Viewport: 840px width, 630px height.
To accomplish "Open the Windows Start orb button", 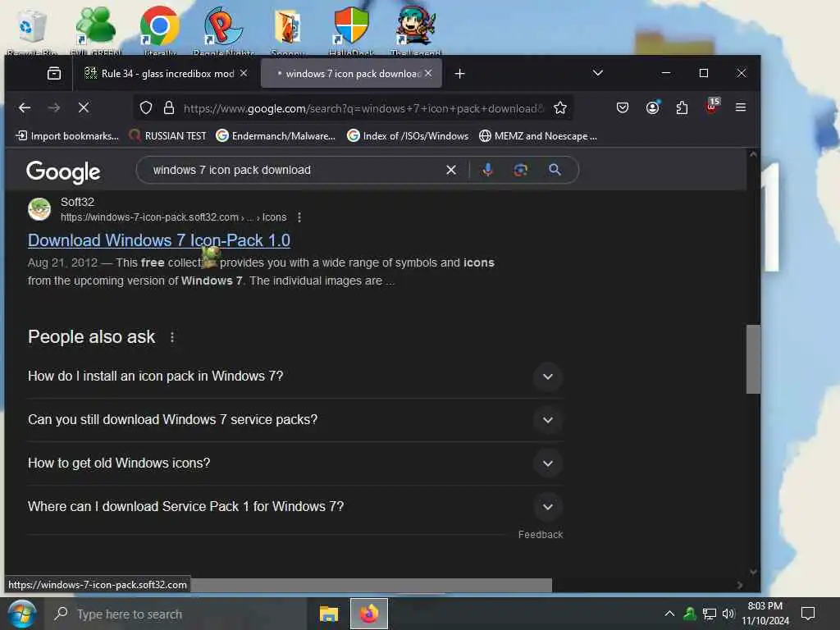I will [21, 614].
